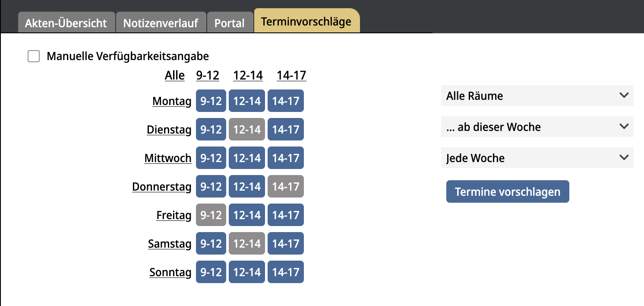644x306 pixels.
Task: Click the 9-12 column header link
Action: [x=208, y=76]
